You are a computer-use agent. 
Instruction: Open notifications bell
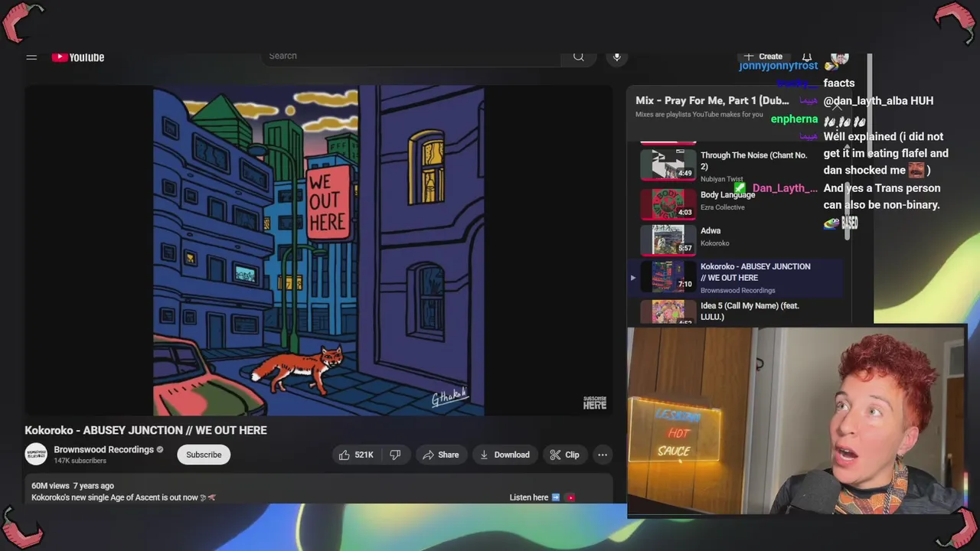(807, 57)
